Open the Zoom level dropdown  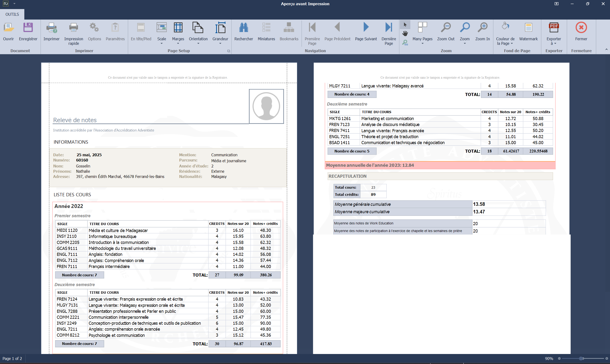pyautogui.click(x=464, y=43)
